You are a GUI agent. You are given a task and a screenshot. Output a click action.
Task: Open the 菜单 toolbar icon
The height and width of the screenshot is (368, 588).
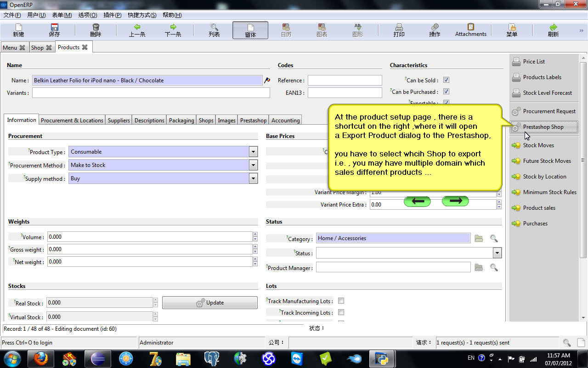point(512,30)
